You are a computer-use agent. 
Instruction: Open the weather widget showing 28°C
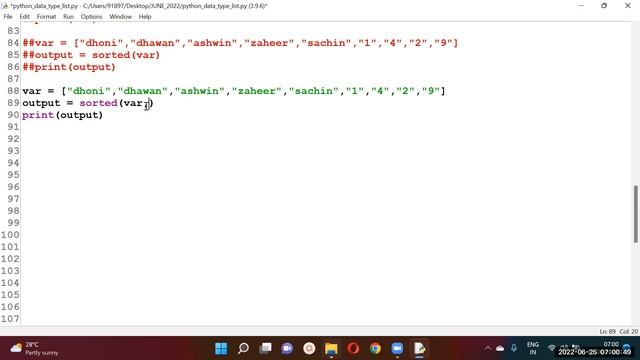point(34,349)
